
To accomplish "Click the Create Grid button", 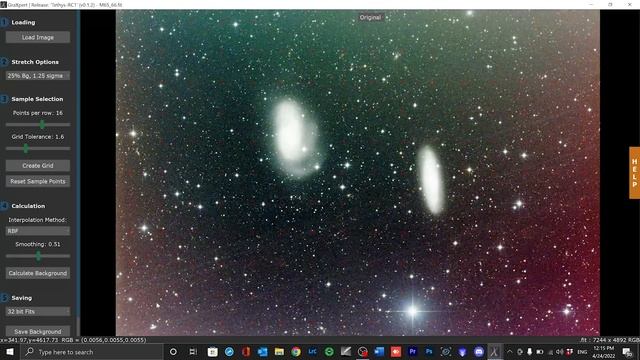I will 38,166.
